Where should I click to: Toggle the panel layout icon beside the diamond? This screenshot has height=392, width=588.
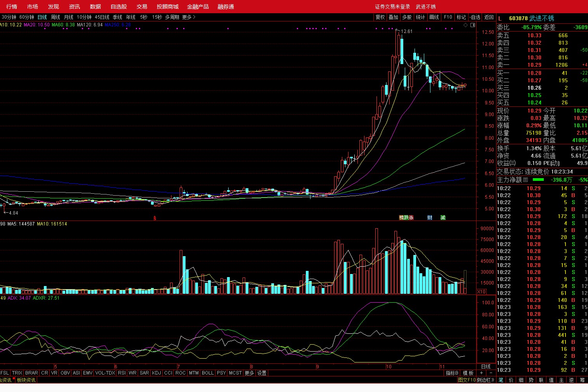tap(472, 25)
